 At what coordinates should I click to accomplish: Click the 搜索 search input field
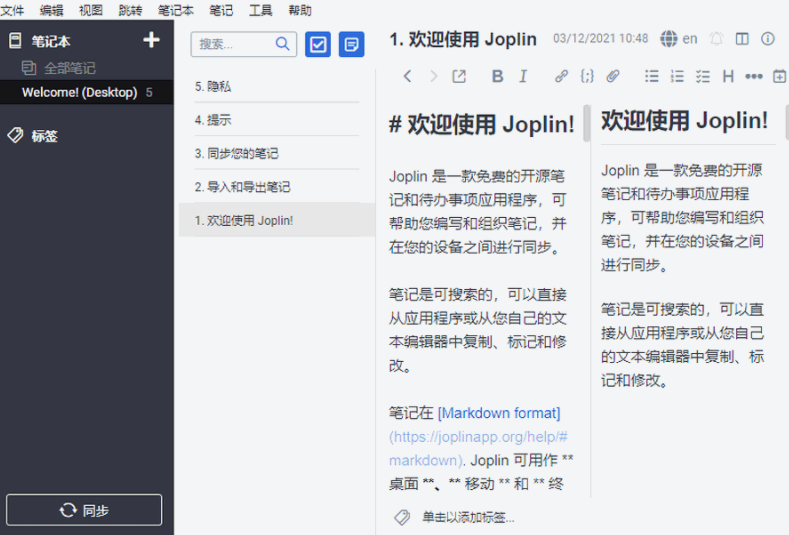pos(232,44)
